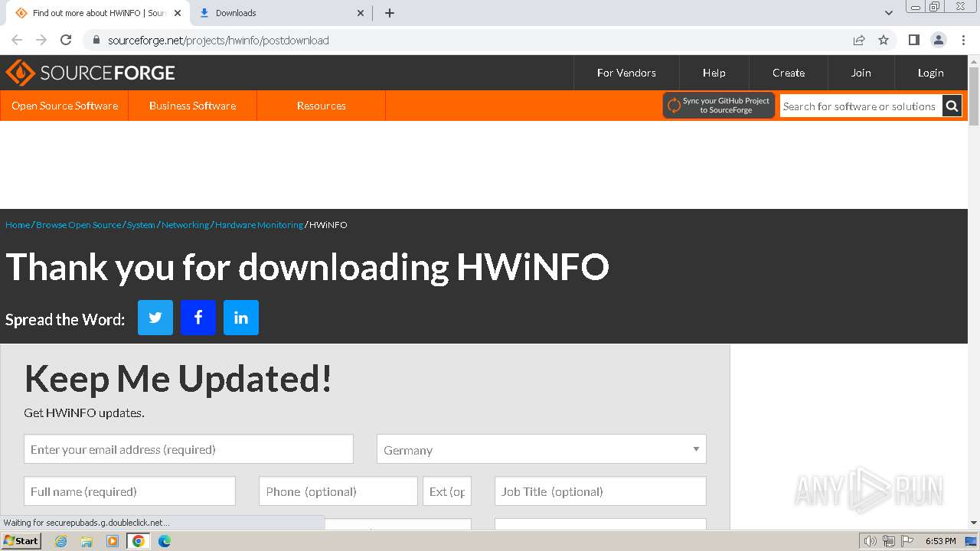Bookmark this page with star icon
Viewport: 980px width, 551px height.
[x=884, y=40]
